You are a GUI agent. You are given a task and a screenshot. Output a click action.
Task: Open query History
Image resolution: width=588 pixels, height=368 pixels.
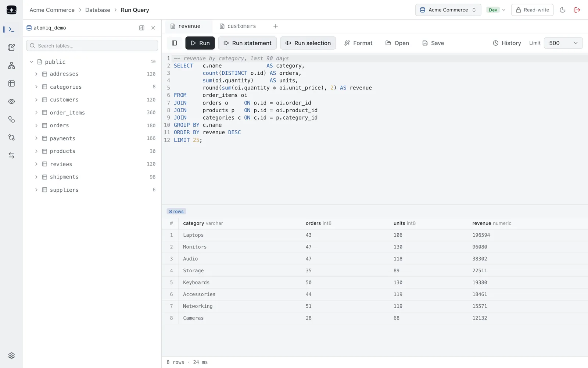(x=507, y=43)
